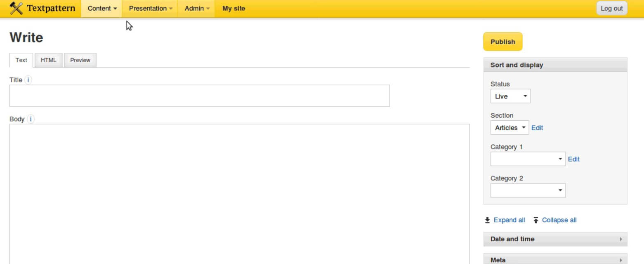The image size is (644, 264).
Task: Open the Section dropdown showing Articles
Action: (510, 128)
